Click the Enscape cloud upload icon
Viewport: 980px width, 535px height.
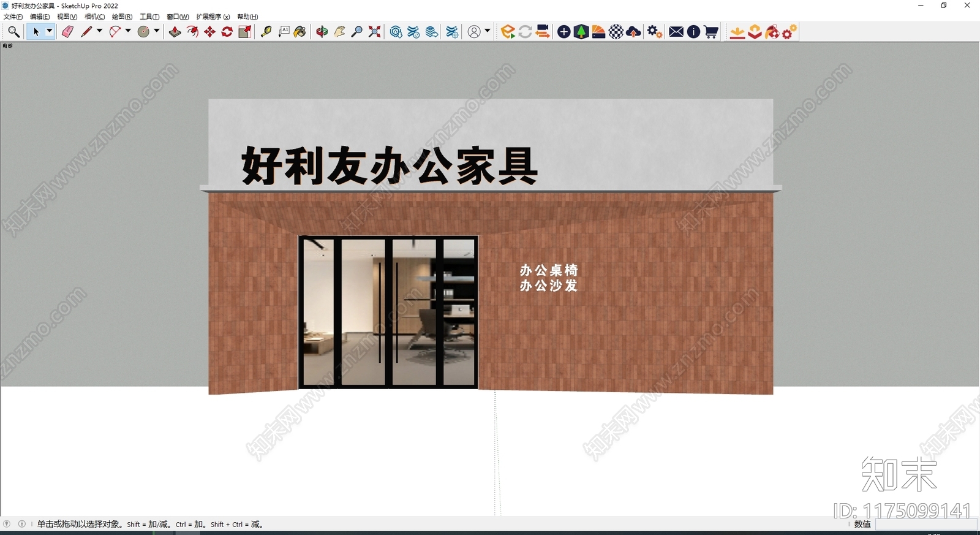coord(634,32)
